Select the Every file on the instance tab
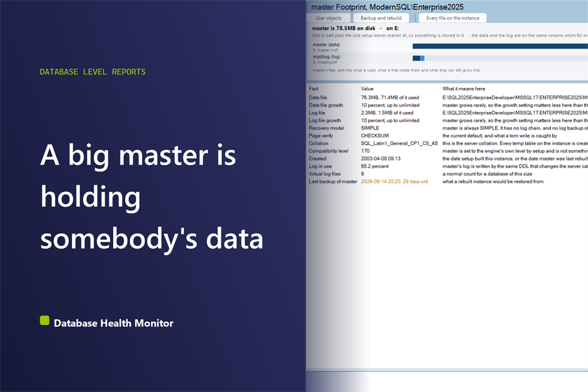This screenshot has width=588, height=392. click(453, 18)
